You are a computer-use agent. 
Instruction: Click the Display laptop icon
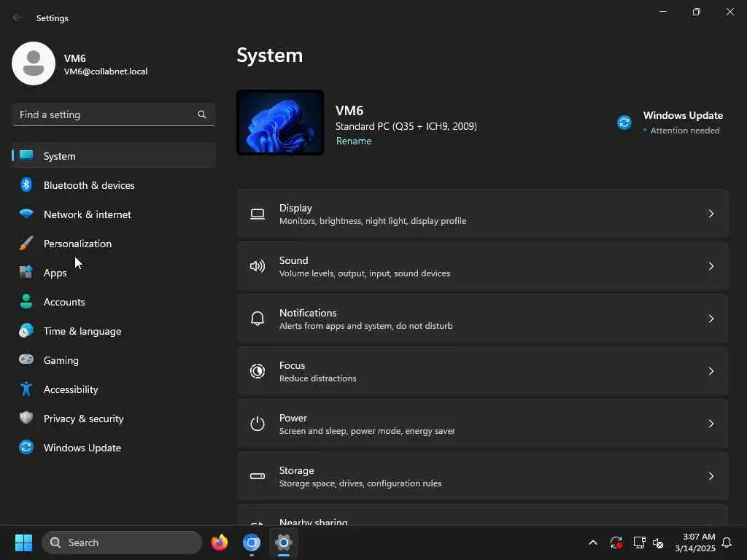tap(258, 214)
